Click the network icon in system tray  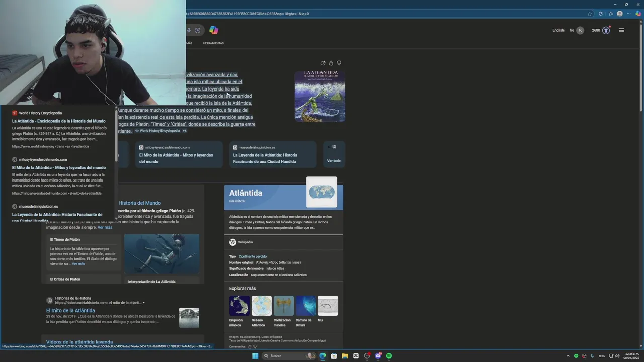[x=611, y=356]
